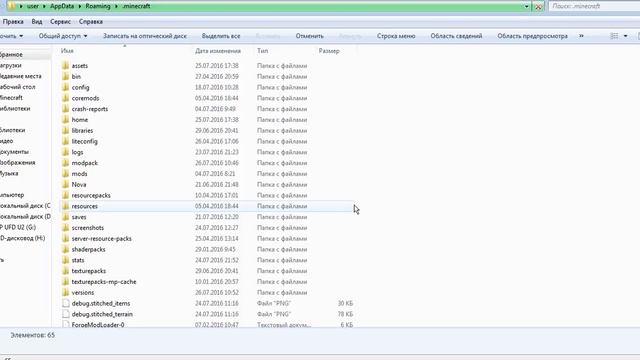Show more toolbar commands chevron
The width and height of the screenshot is (640, 360).
pyautogui.click(x=581, y=36)
